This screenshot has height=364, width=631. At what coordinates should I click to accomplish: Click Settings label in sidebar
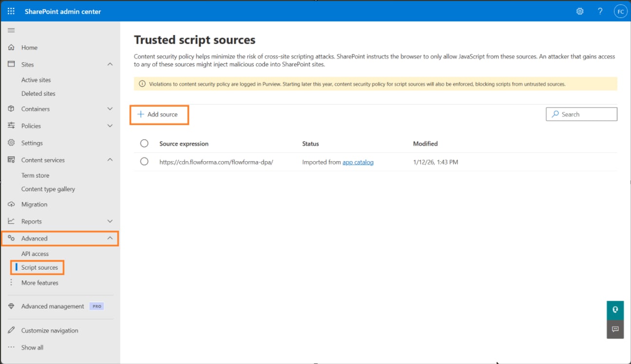point(32,143)
